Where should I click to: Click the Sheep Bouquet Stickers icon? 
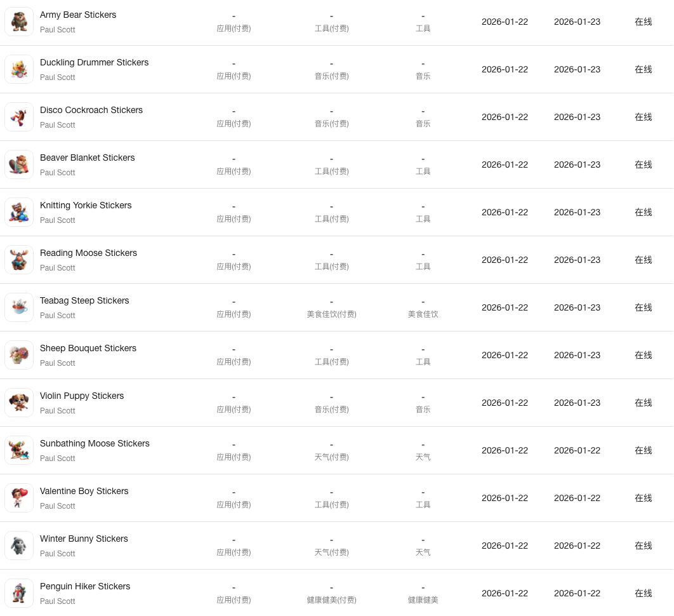pyautogui.click(x=19, y=356)
